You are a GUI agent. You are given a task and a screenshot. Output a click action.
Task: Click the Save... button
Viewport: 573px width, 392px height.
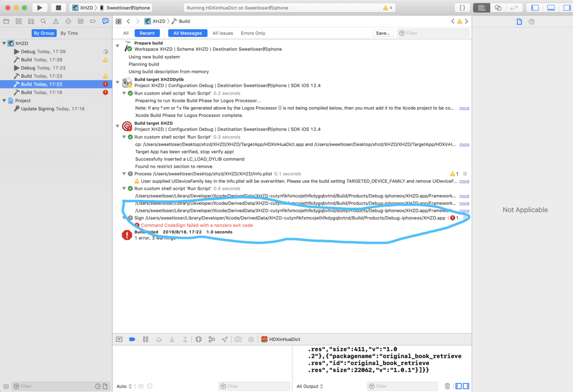coord(383,33)
